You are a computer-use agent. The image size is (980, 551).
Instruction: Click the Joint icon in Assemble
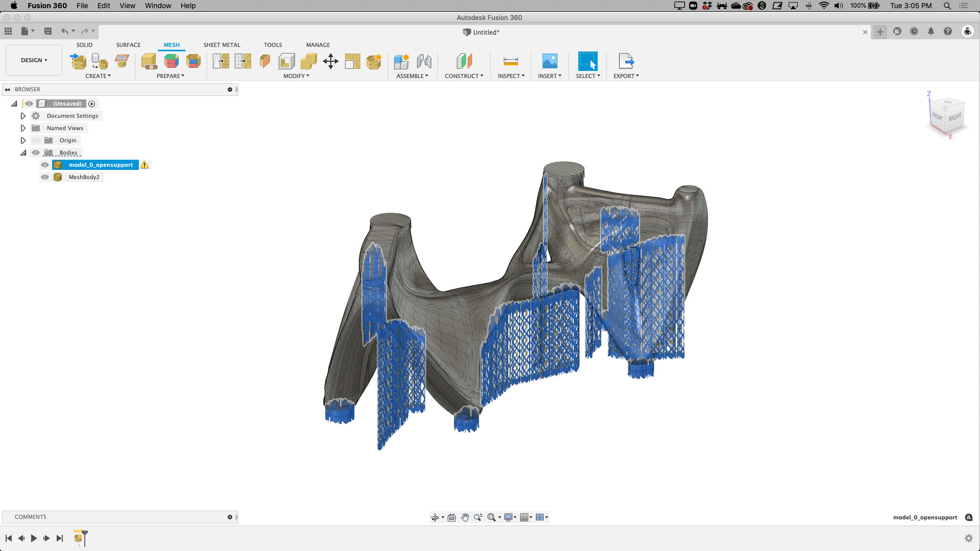pos(424,61)
